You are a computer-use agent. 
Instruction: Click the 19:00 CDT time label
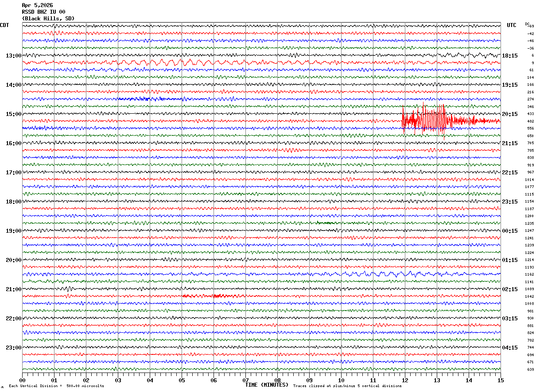[x=14, y=231]
